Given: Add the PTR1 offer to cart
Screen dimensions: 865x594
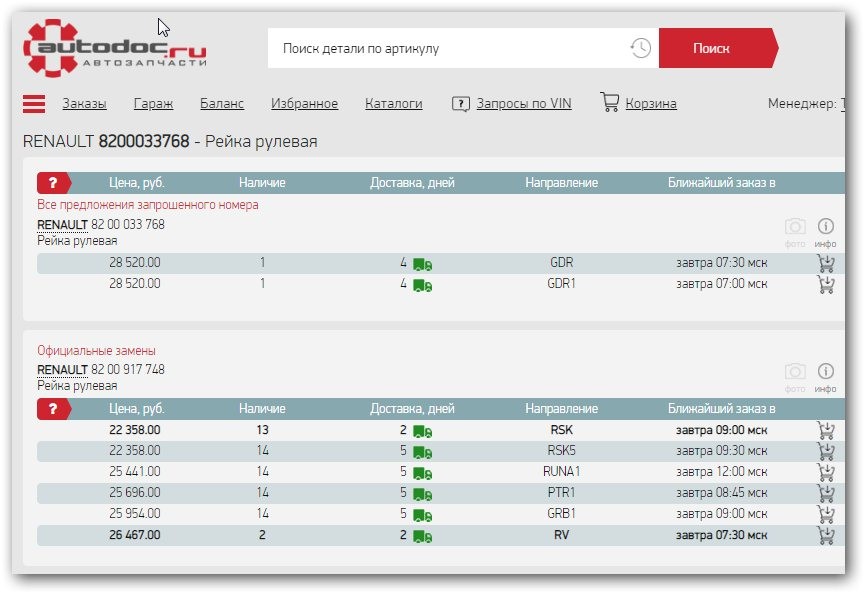Looking at the screenshot, I should [826, 493].
